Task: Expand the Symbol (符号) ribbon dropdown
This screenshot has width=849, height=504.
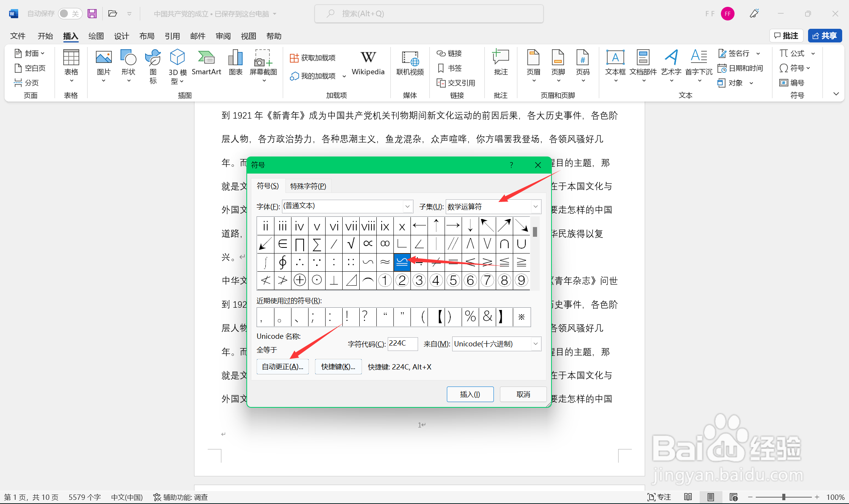Action: (808, 68)
